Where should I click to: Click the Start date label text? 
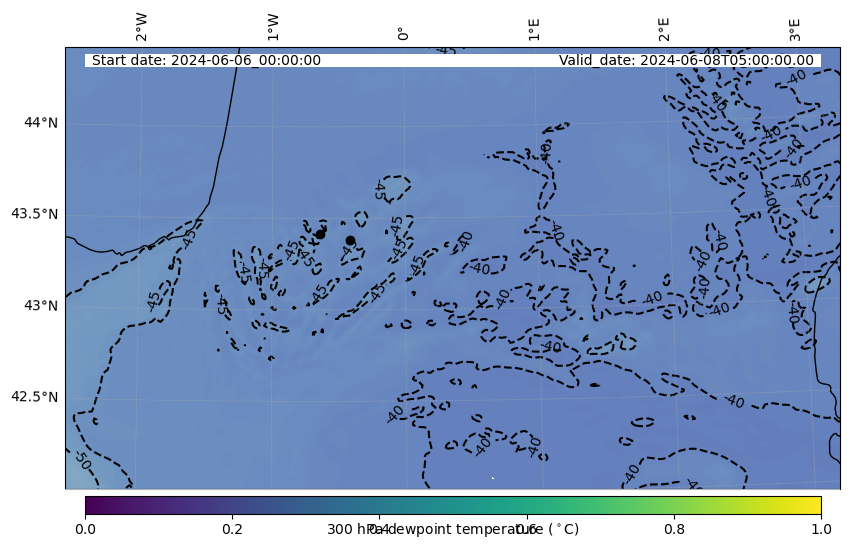click(x=206, y=60)
